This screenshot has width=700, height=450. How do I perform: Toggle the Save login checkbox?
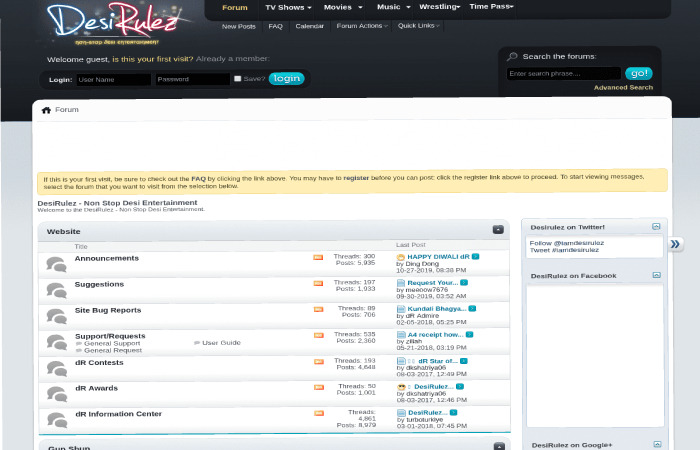(x=238, y=79)
